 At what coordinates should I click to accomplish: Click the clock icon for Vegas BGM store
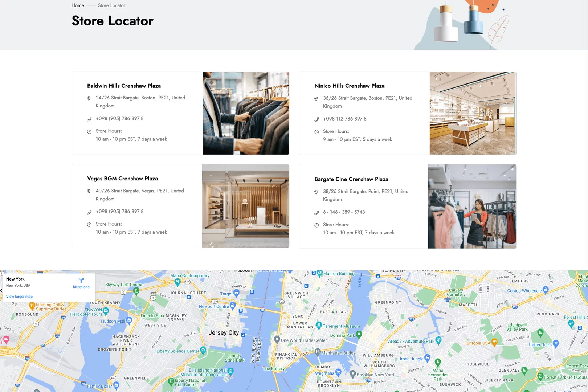(89, 225)
